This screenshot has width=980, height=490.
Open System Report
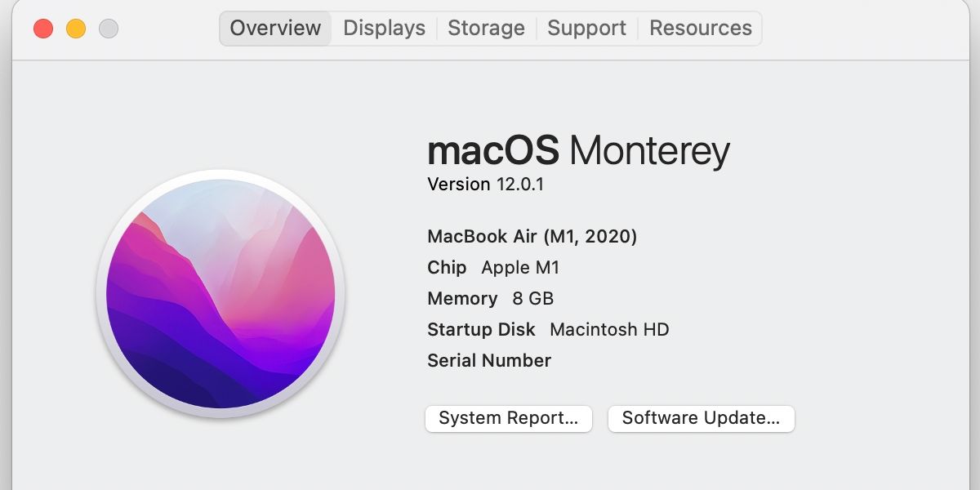tap(508, 419)
